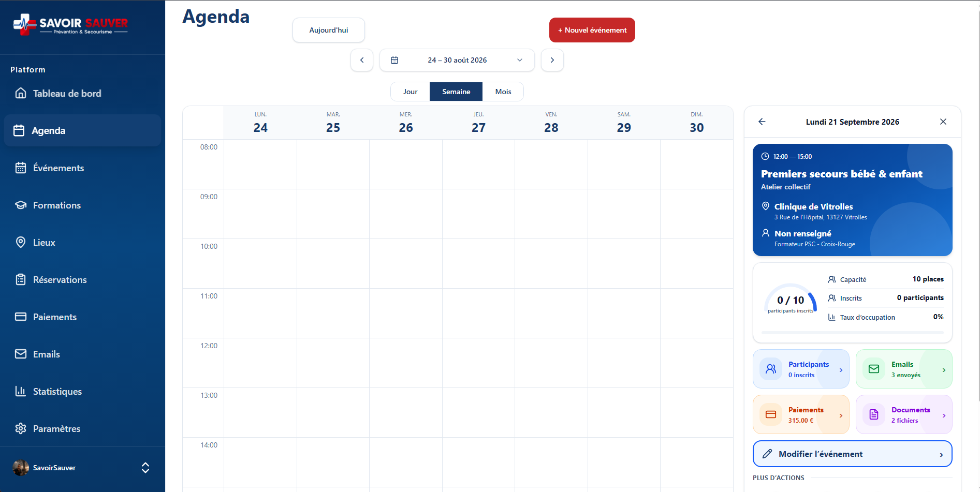Click the SavoirSauver profile avatar
This screenshot has height=492, width=980.
(21, 468)
